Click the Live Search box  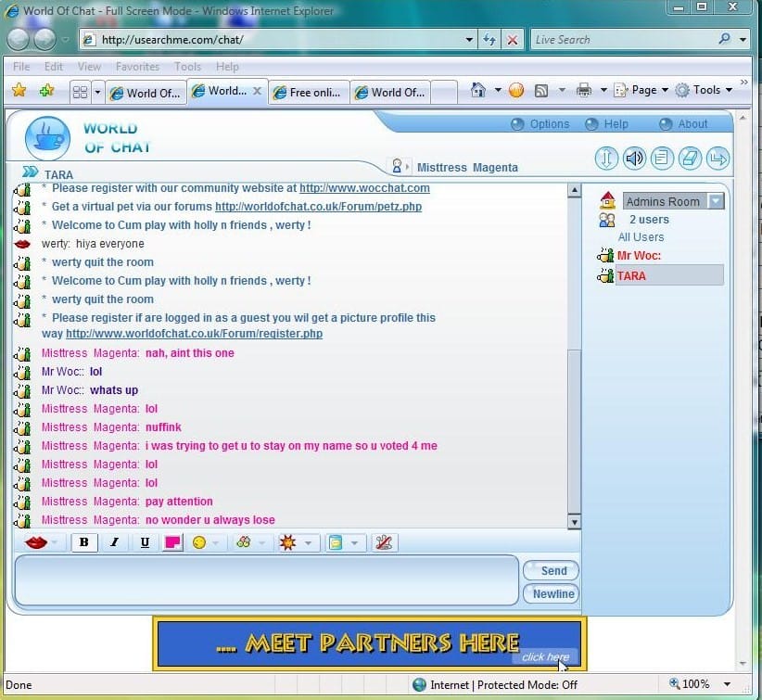click(x=624, y=39)
